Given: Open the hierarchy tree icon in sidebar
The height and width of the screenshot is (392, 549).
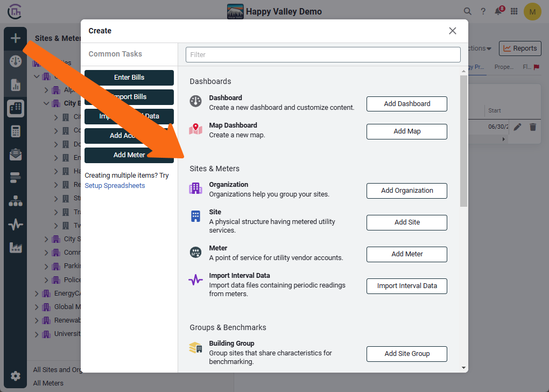Looking at the screenshot, I should 16,201.
